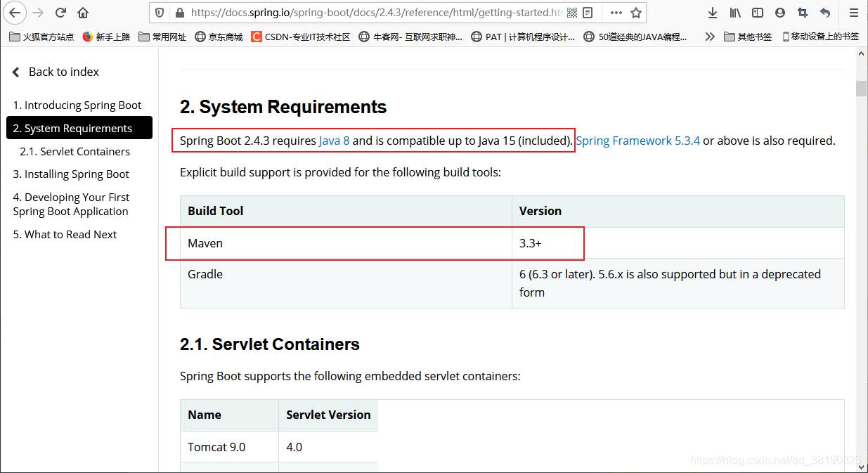The image size is (868, 473).
Task: Go to 1. Introducing Spring Boot
Action: click(x=77, y=105)
